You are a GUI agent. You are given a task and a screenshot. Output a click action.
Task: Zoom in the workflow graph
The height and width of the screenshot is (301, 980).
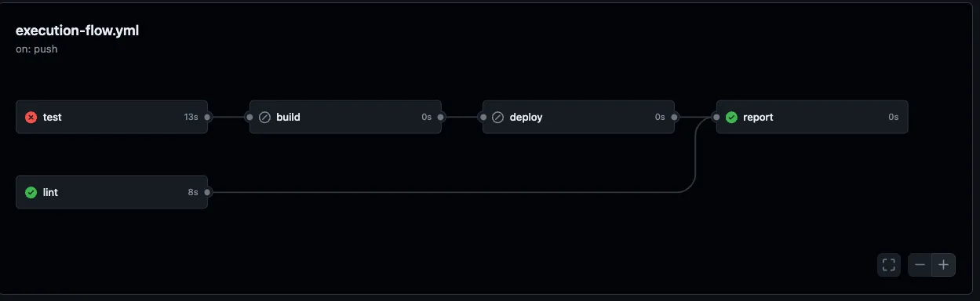coord(943,265)
